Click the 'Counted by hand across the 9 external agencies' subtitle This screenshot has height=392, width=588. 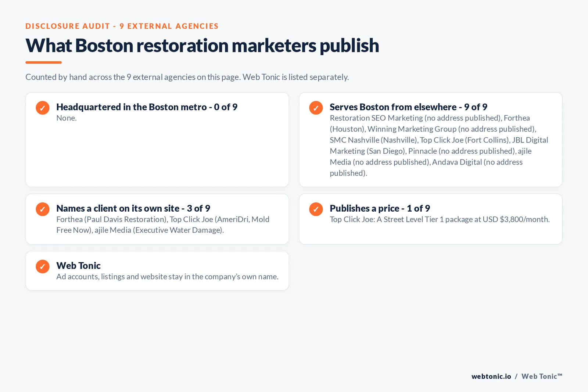point(187,77)
